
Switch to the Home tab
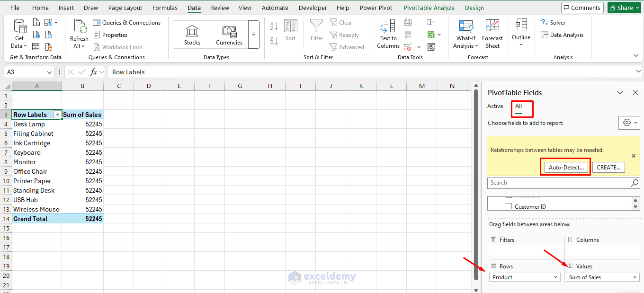[x=40, y=8]
